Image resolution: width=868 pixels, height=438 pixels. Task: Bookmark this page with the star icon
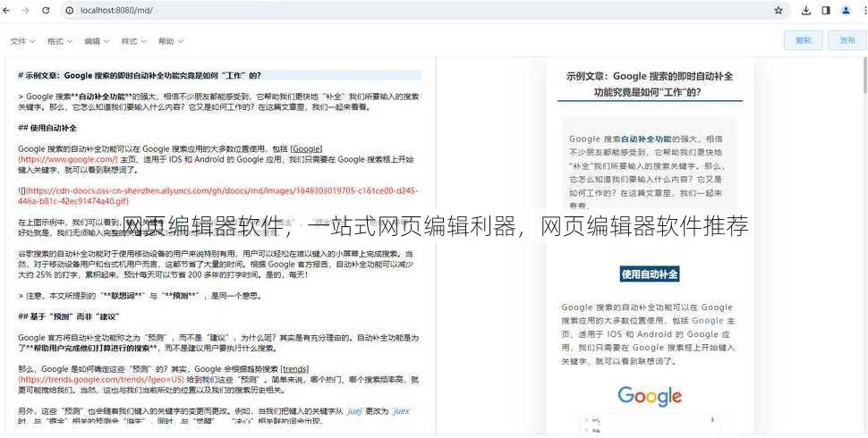pos(779,11)
